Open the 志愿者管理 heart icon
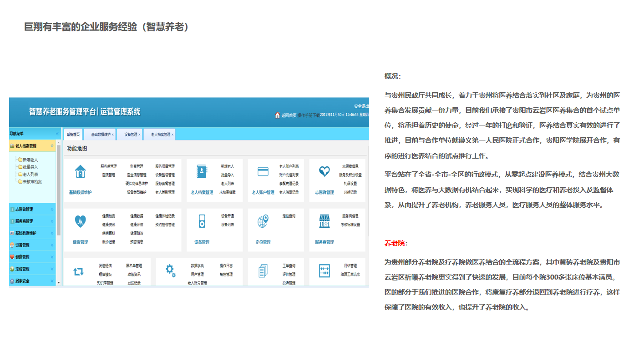 tap(324, 171)
